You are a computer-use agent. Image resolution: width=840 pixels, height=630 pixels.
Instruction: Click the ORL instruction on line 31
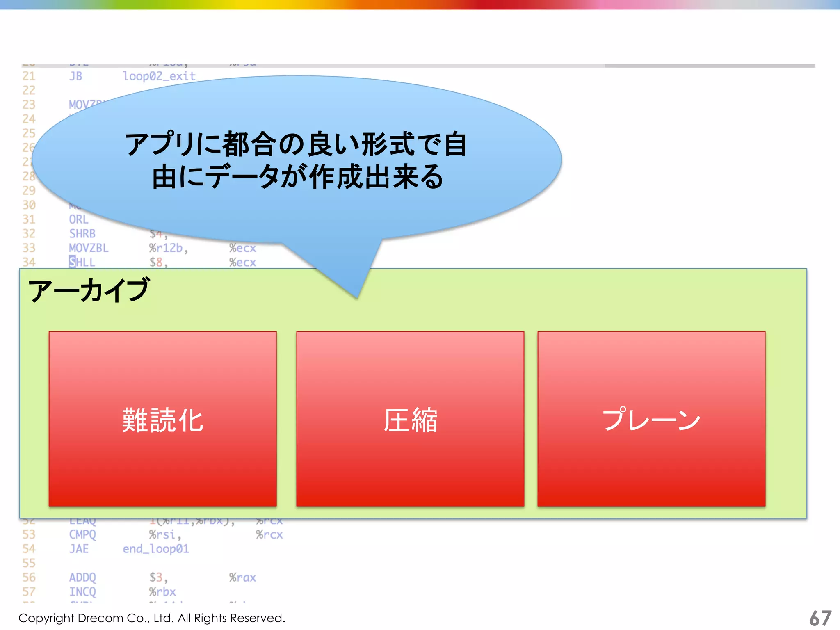click(x=78, y=219)
